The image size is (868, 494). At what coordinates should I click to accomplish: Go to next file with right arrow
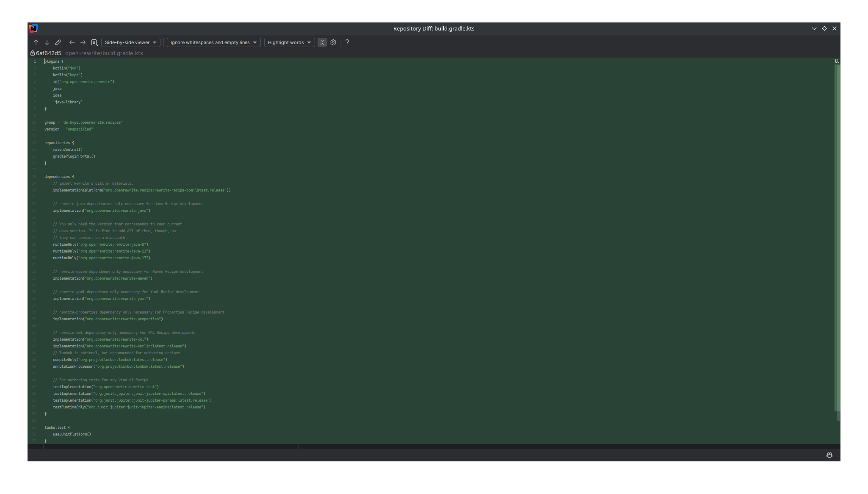tap(83, 42)
